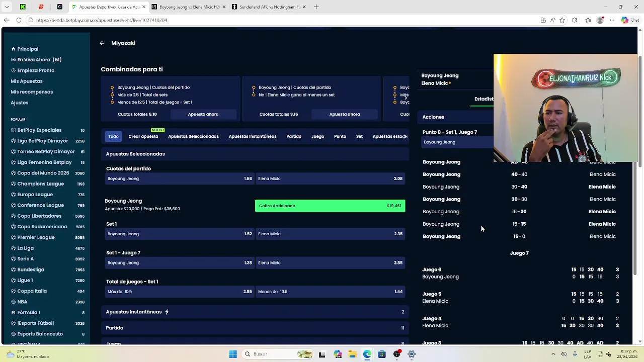Click Apuesta ahora for 3.15 combo
Screen dimensions: 644x362
(x=345, y=114)
